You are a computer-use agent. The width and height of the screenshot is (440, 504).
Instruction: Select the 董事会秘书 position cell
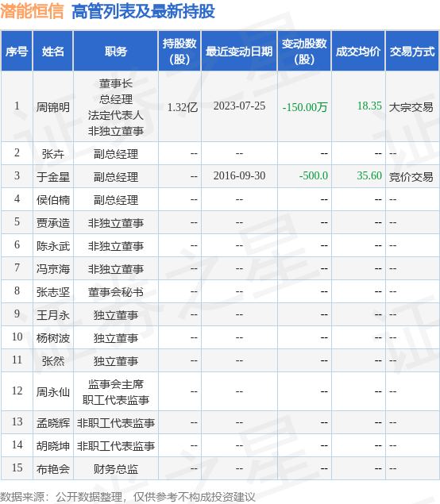pyautogui.click(x=116, y=292)
